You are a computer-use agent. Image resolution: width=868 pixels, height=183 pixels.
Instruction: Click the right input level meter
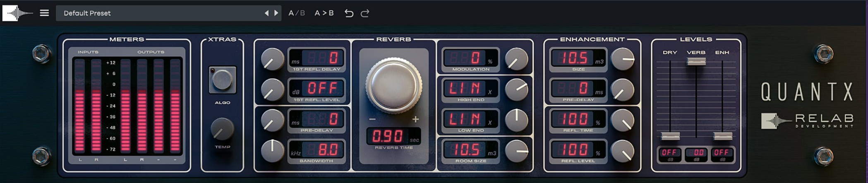[96, 106]
